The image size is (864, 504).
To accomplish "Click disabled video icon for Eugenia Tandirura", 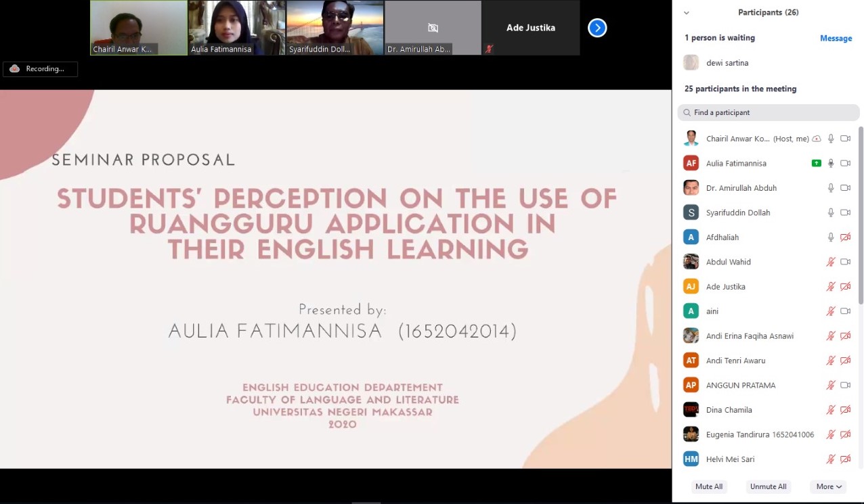I will tap(845, 434).
